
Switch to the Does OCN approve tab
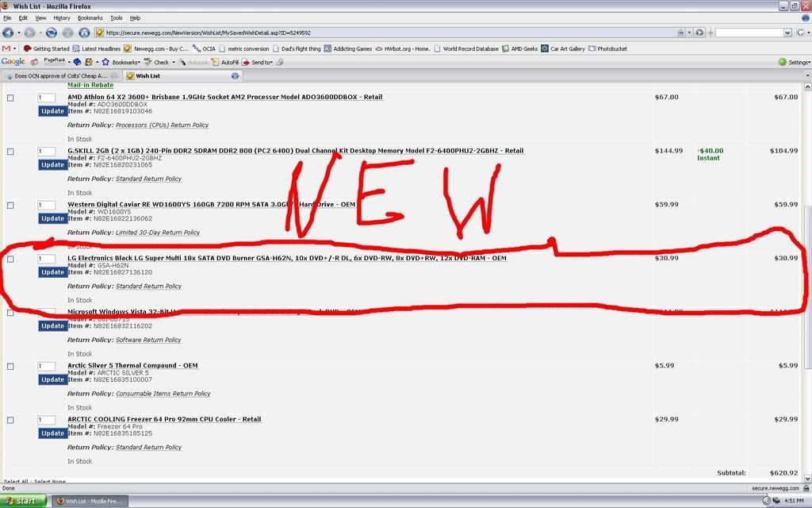click(61, 75)
